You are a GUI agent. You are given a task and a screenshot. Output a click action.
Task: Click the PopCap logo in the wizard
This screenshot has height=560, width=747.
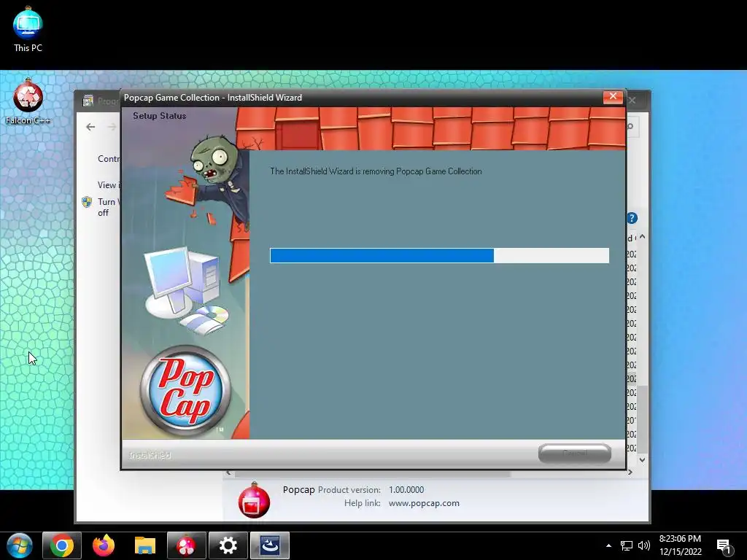tap(185, 390)
